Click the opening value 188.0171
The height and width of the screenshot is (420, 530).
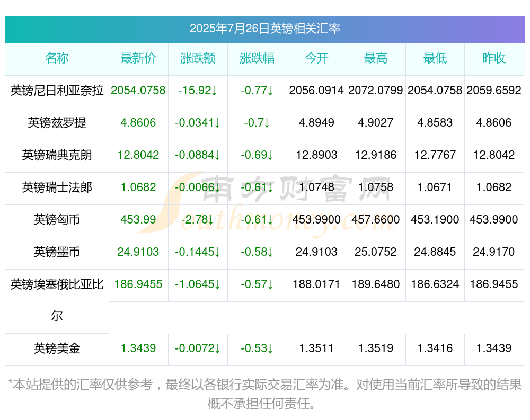coord(316,284)
